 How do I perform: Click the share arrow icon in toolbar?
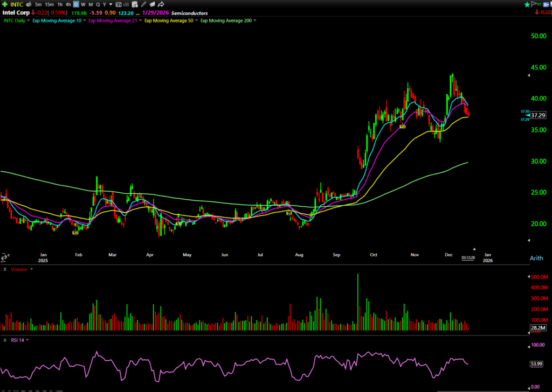[161, 4]
